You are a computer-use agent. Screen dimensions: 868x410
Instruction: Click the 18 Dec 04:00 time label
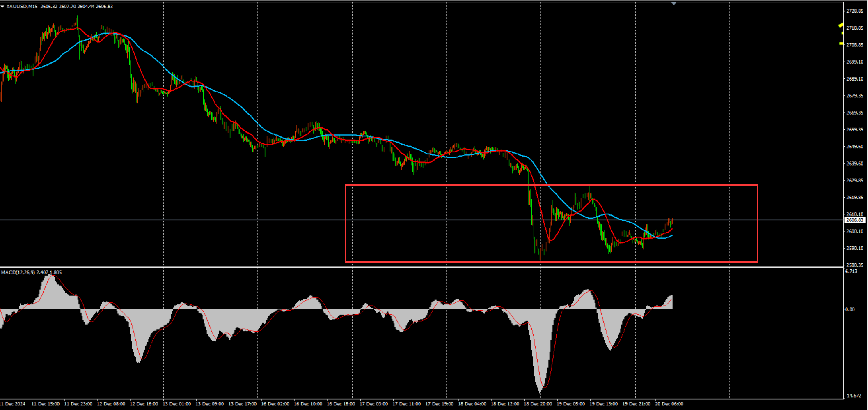click(472, 404)
